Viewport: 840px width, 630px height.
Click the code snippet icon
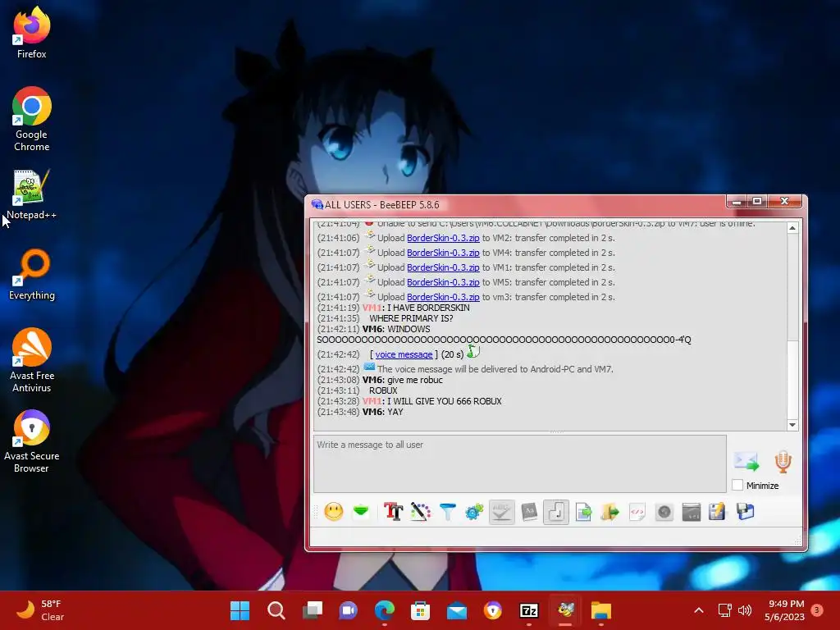click(x=637, y=512)
